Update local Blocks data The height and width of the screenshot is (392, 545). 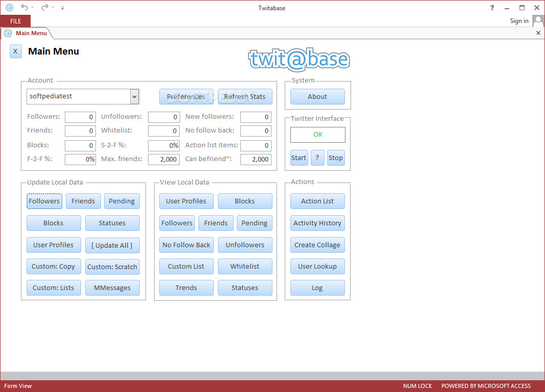54,223
